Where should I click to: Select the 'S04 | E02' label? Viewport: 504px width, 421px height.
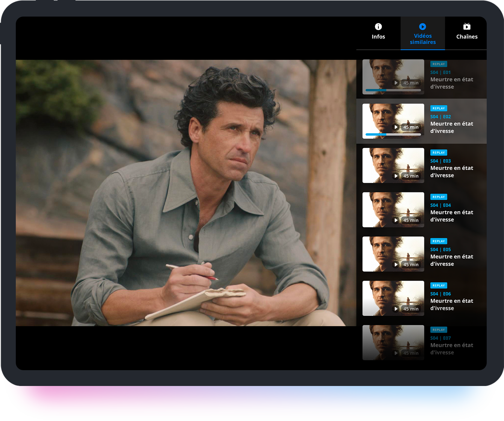[x=440, y=117]
